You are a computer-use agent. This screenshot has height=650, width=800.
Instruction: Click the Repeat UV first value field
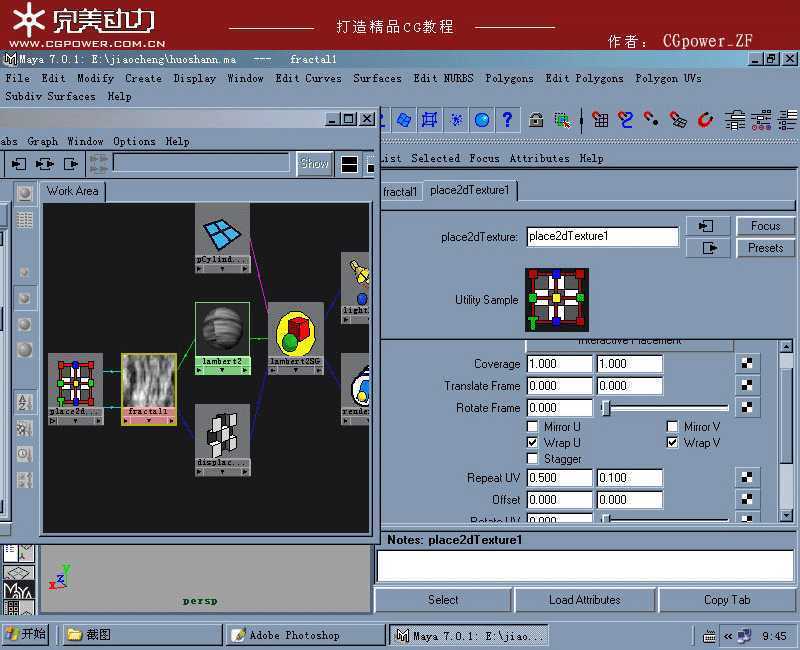click(560, 478)
